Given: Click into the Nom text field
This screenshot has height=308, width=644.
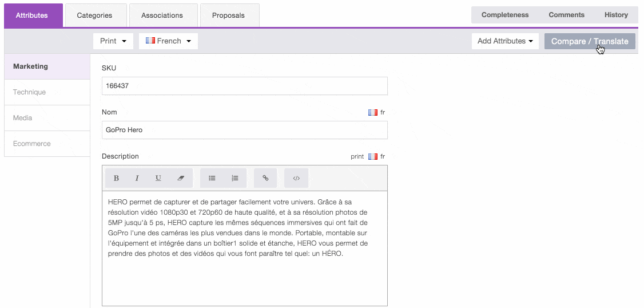Looking at the screenshot, I should (x=244, y=130).
